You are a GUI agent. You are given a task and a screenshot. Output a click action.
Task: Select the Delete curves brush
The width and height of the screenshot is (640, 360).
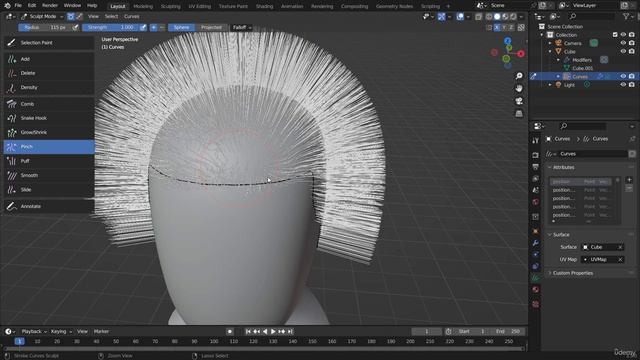click(49, 73)
